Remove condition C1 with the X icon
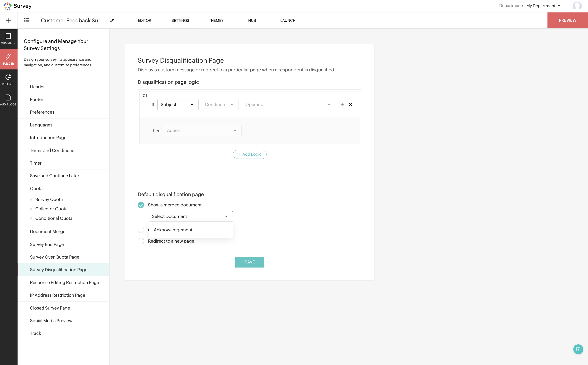The width and height of the screenshot is (588, 365). tap(350, 104)
